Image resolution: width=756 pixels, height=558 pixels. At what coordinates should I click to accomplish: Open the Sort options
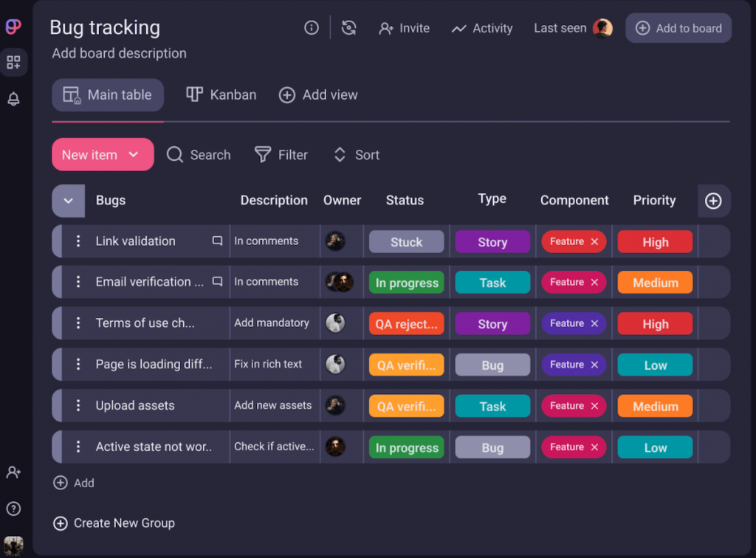(x=355, y=154)
